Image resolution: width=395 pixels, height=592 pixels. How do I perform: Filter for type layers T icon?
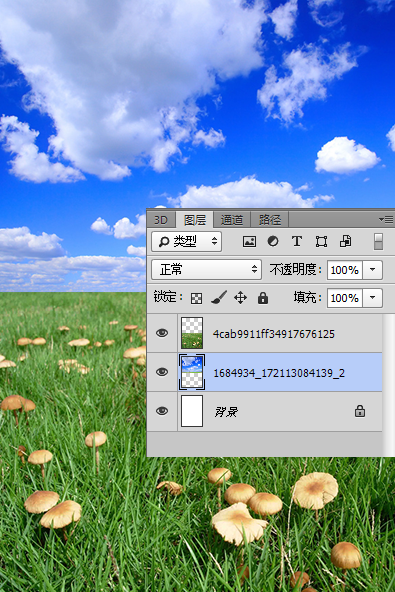(297, 241)
